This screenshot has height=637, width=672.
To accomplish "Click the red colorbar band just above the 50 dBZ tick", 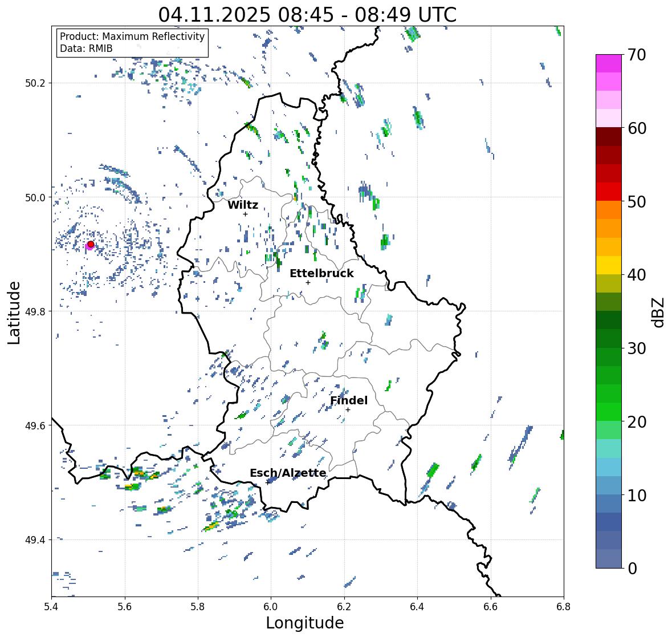I will 609,192.
